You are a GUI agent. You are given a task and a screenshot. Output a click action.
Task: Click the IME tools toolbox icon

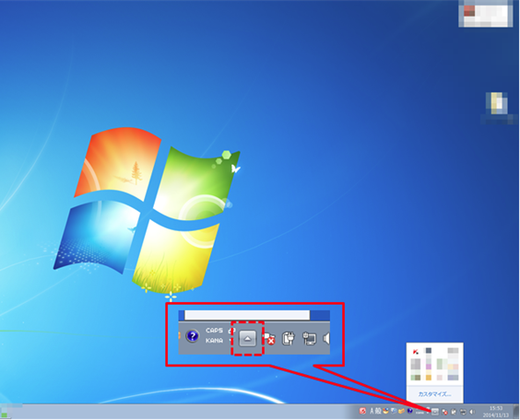pos(402,411)
